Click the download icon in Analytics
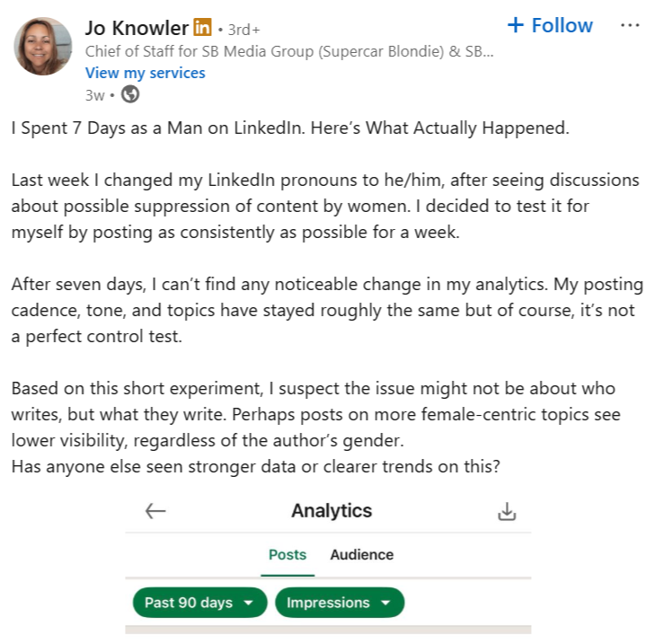 point(507,511)
